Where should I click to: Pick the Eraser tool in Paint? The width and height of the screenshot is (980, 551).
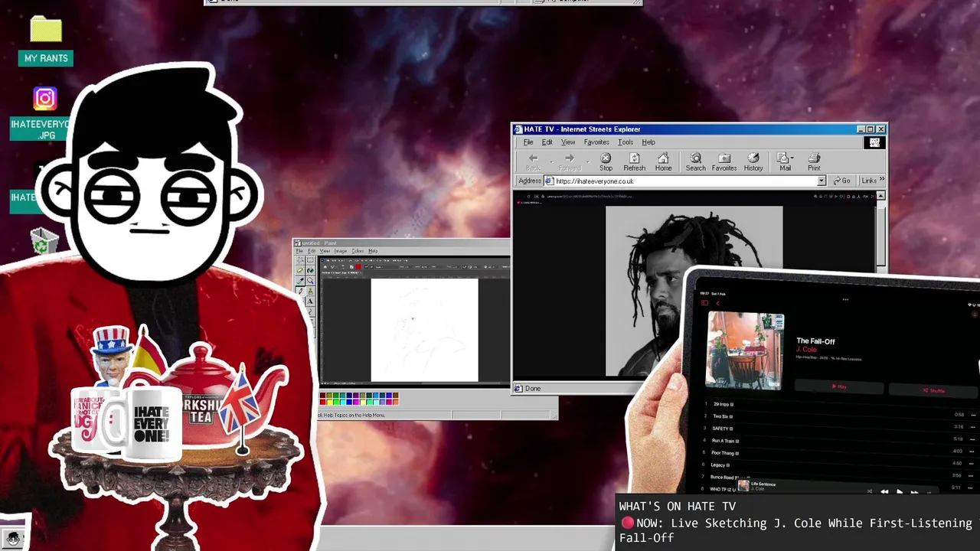click(x=300, y=270)
